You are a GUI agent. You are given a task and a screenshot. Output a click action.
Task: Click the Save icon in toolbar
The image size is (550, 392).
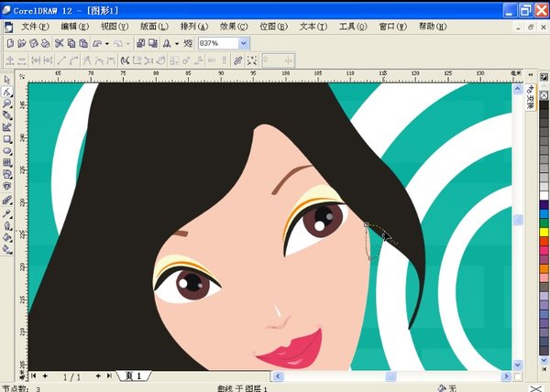click(33, 43)
